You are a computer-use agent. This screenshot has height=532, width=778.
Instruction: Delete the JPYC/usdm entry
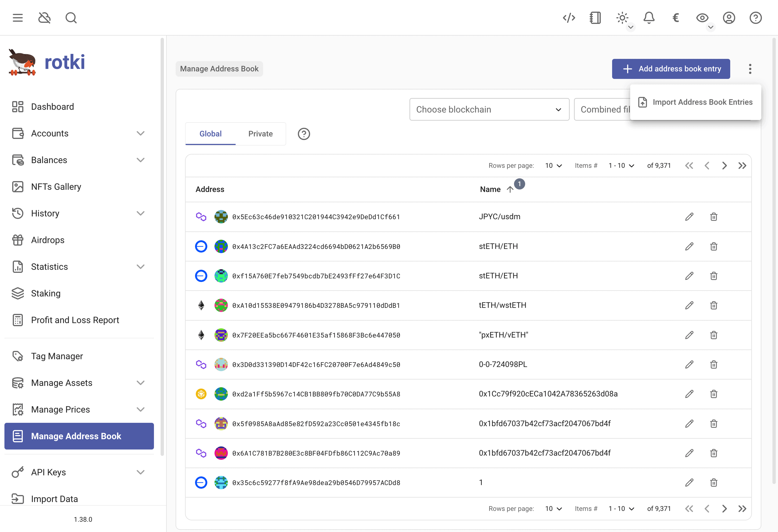coord(713,217)
